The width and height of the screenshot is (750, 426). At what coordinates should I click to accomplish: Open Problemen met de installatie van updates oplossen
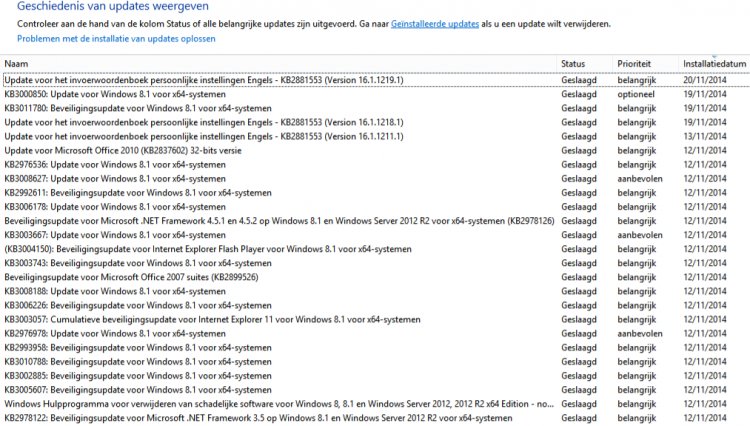coord(116,39)
